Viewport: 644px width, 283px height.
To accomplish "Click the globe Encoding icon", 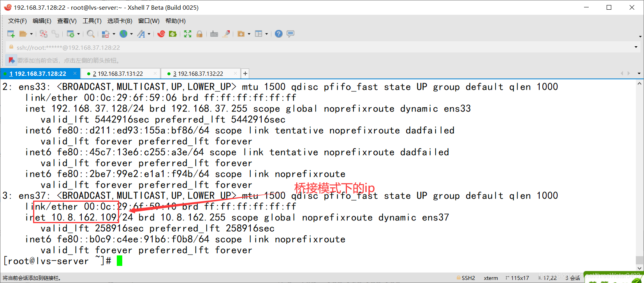I will point(123,34).
